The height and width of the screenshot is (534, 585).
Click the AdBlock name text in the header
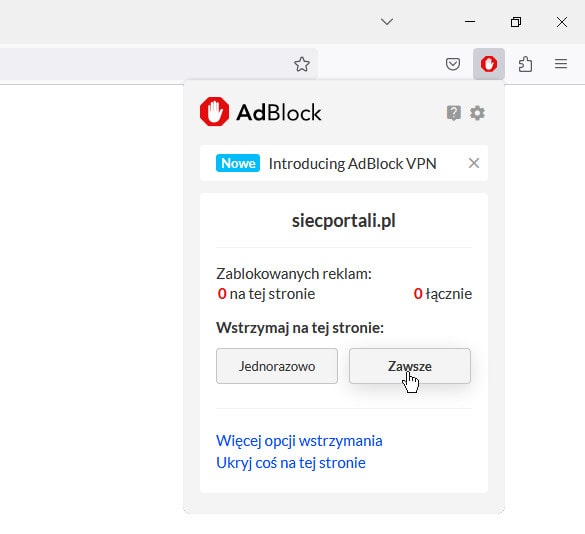pos(279,112)
